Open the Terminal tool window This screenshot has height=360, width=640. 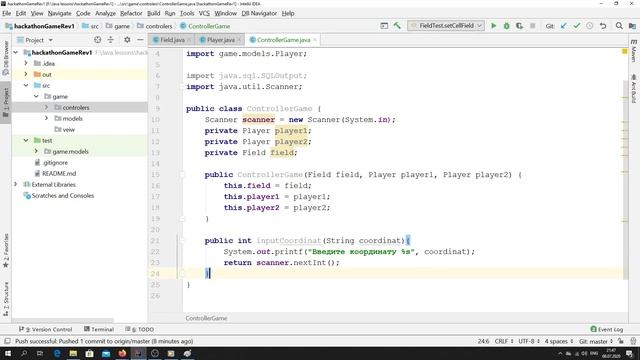click(99, 329)
